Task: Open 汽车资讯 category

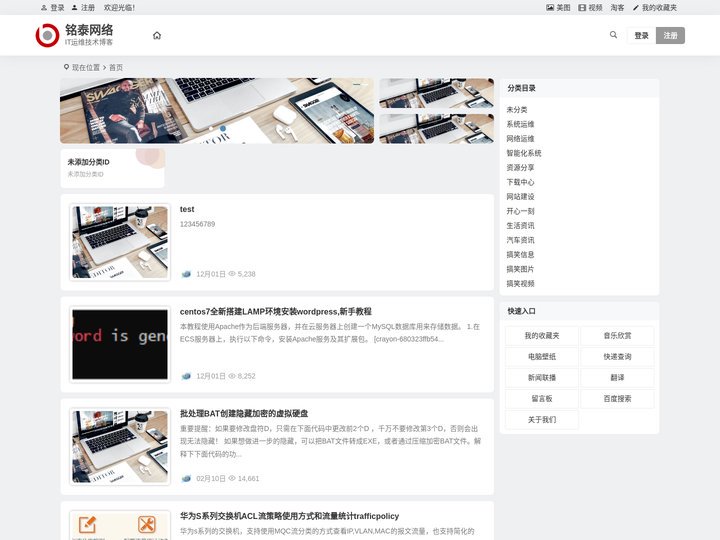Action: point(520,240)
